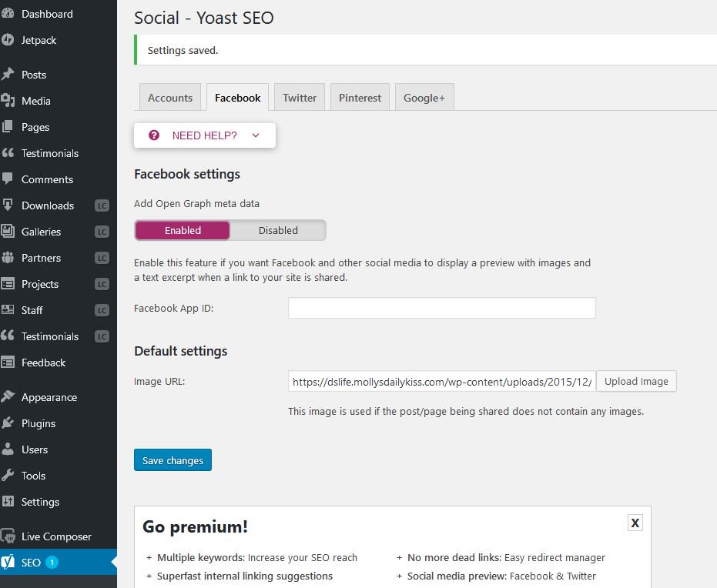This screenshot has height=588, width=717.
Task: Select the Facebook tab
Action: 238,97
